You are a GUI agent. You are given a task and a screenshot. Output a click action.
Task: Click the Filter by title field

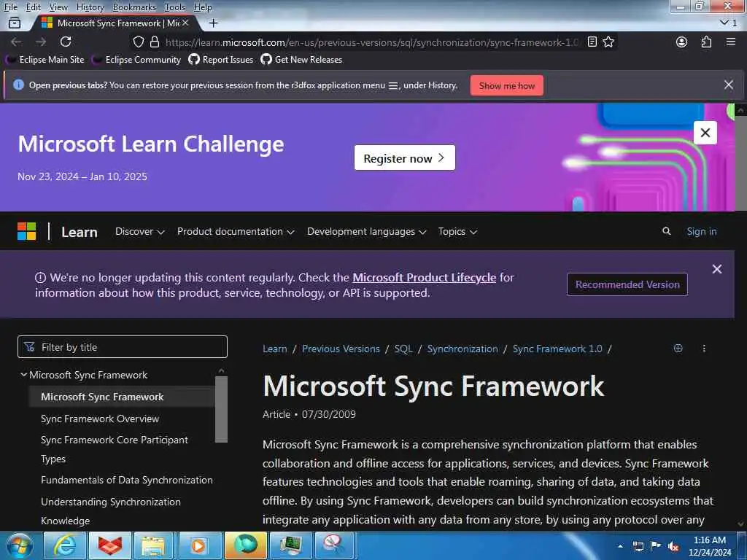point(123,346)
